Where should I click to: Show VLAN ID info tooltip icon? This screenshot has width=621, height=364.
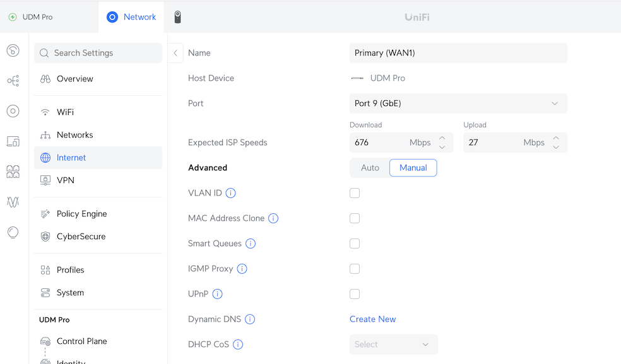(x=230, y=193)
